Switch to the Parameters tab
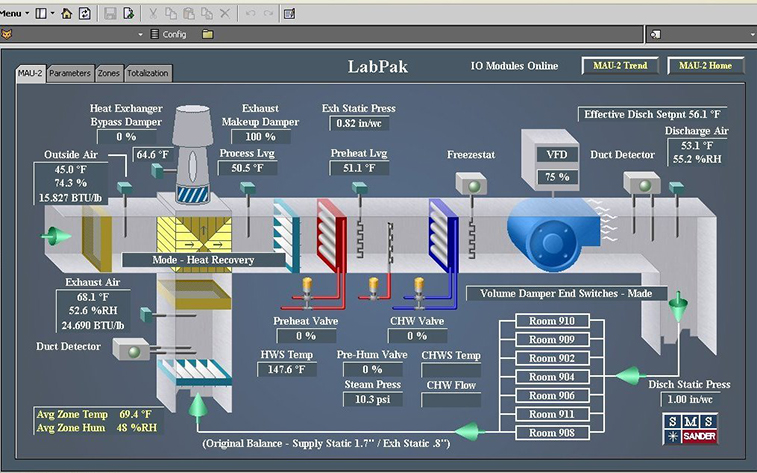Screen dimensions: 757x473 tap(70, 73)
